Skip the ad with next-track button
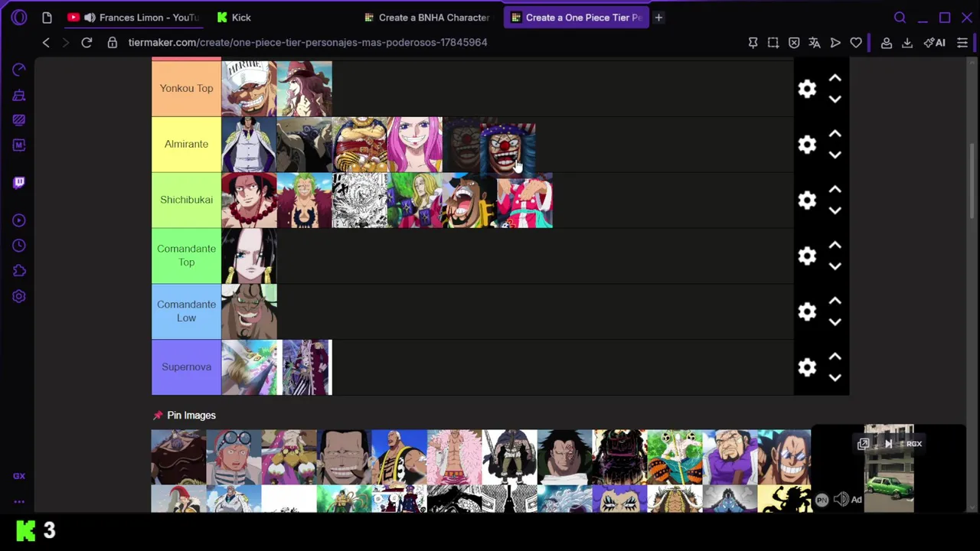 [x=888, y=444]
